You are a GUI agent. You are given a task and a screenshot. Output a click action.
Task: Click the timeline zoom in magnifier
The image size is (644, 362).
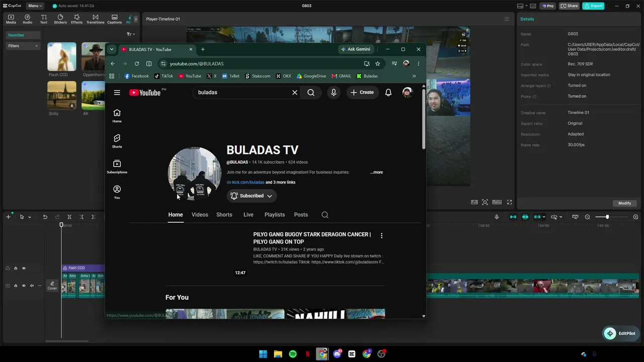(635, 217)
